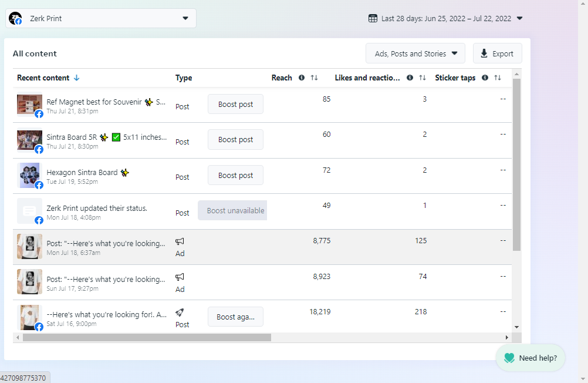The image size is (588, 383).
Task: Click the Reach column header label
Action: (282, 78)
